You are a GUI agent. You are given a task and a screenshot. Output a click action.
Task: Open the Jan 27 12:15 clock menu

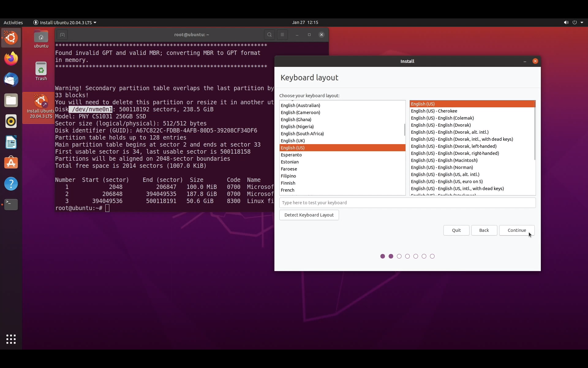pyautogui.click(x=305, y=22)
